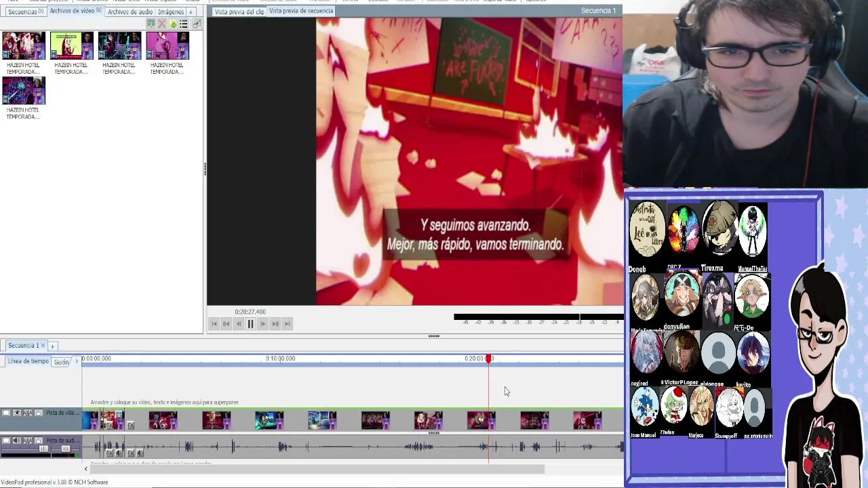Image resolution: width=868 pixels, height=488 pixels.
Task: Click the green import arrow in the bin toolbar
Action: pyautogui.click(x=151, y=24)
